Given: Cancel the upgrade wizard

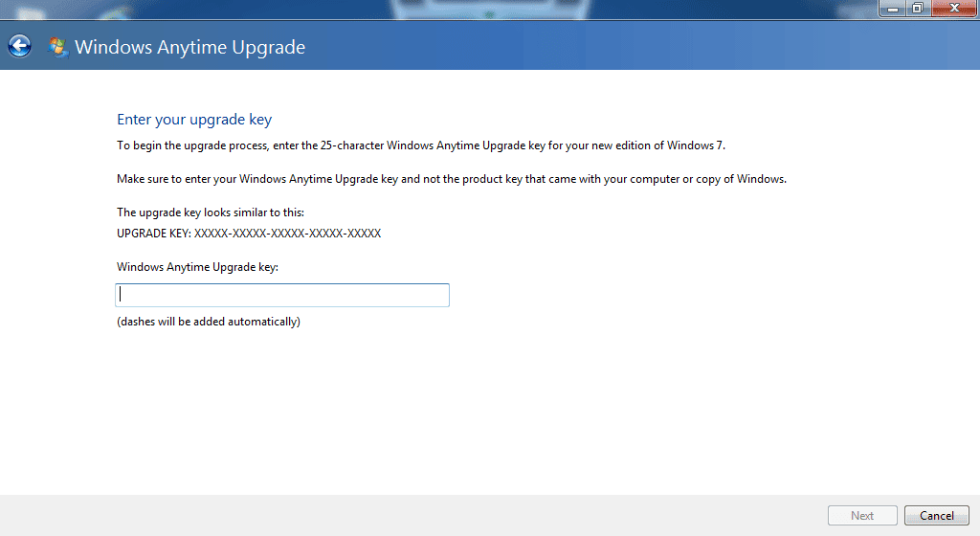Looking at the screenshot, I should click(936, 515).
